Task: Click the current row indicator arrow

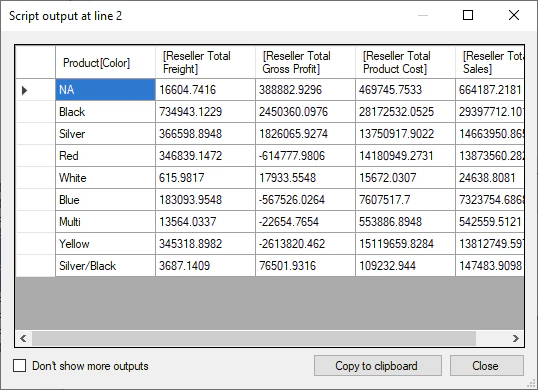Action: click(x=24, y=90)
